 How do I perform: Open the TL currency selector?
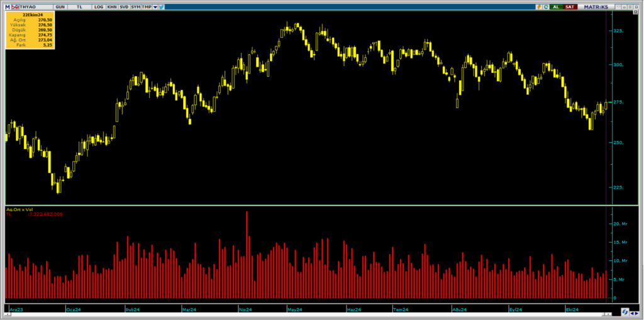click(x=79, y=7)
